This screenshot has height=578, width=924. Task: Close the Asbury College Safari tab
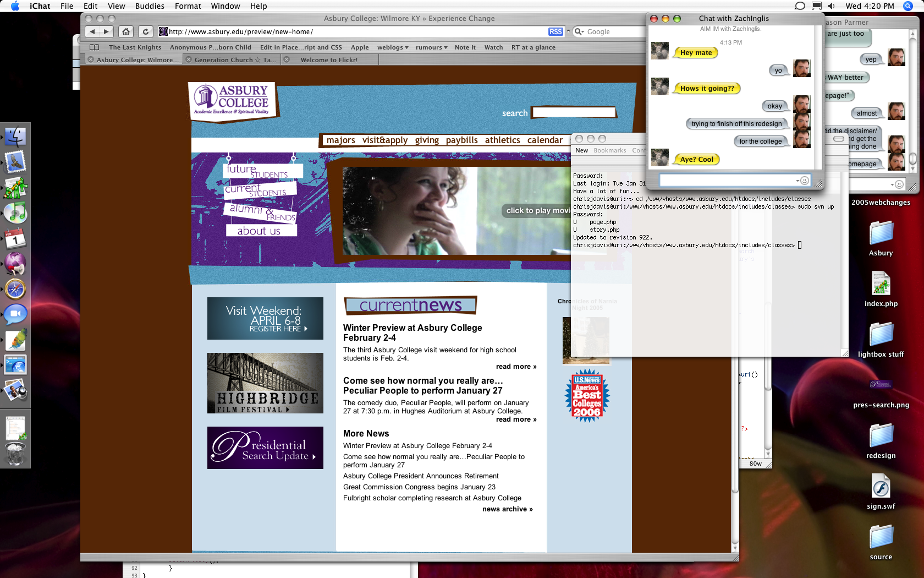(x=91, y=59)
